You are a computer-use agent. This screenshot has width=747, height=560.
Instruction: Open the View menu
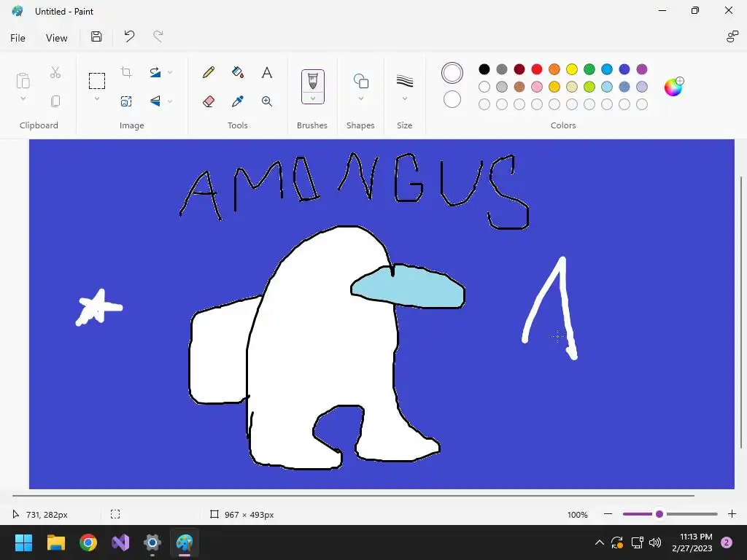tap(56, 38)
